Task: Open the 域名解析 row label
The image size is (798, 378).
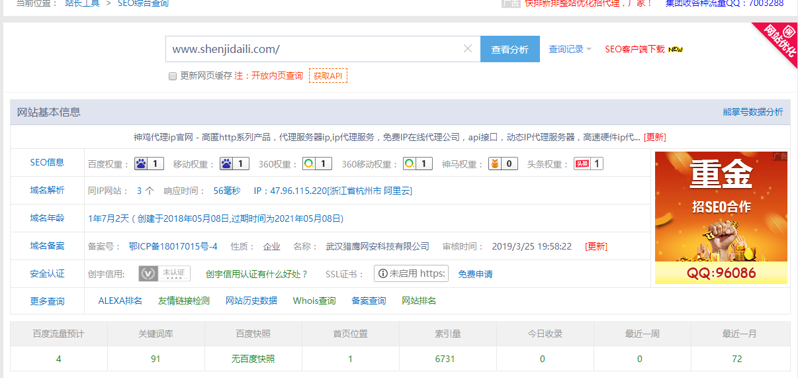Action: pos(47,191)
